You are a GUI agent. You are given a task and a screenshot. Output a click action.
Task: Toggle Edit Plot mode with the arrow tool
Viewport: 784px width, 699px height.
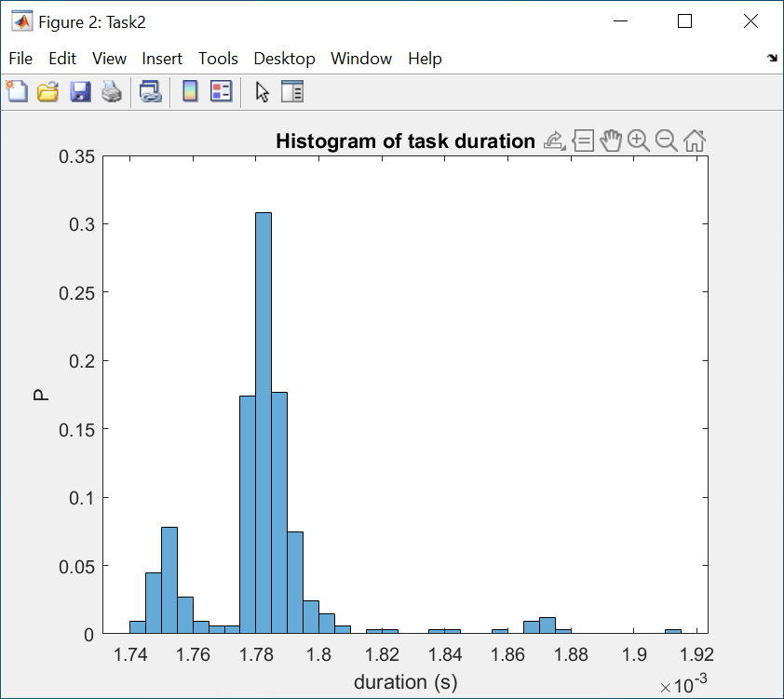[262, 91]
